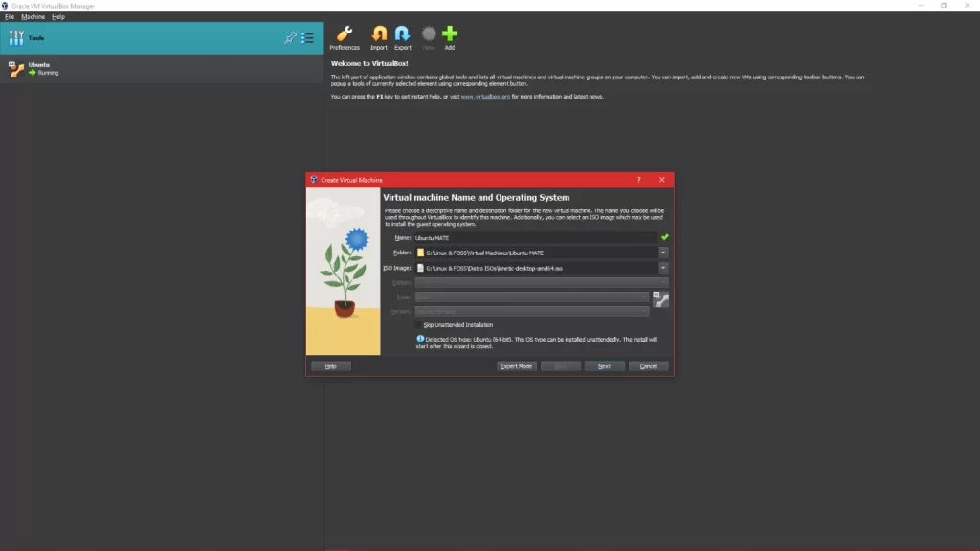Screen dimensions: 980x551
Task: Click the file icon in the ISO Image field
Action: [421, 268]
